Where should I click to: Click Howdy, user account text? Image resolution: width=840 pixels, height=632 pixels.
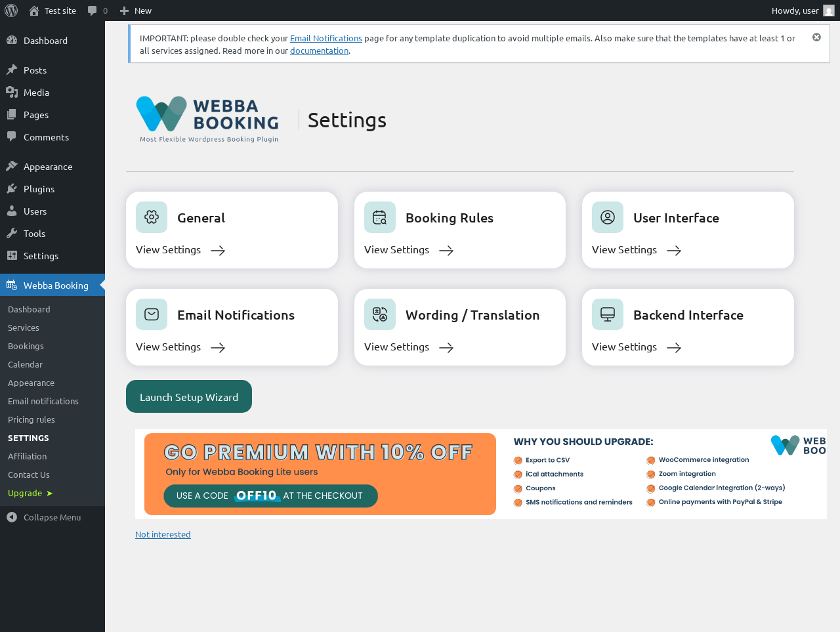coord(795,11)
